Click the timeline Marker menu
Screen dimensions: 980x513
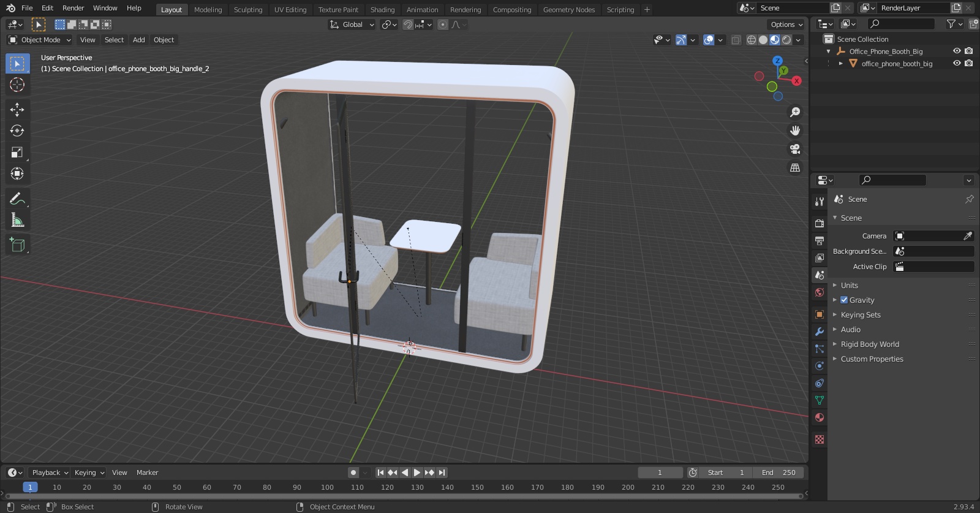(147, 473)
